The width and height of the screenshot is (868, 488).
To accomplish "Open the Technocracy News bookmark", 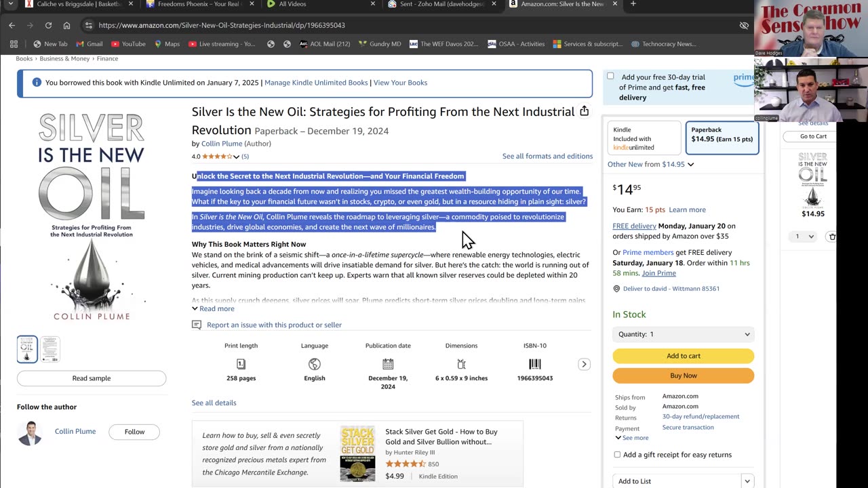I will tap(663, 44).
